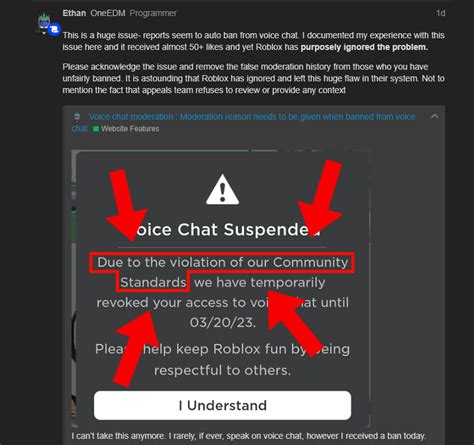Screen dimensions: 474x445
Task: Click the OneEDM handle
Action: 108,13
